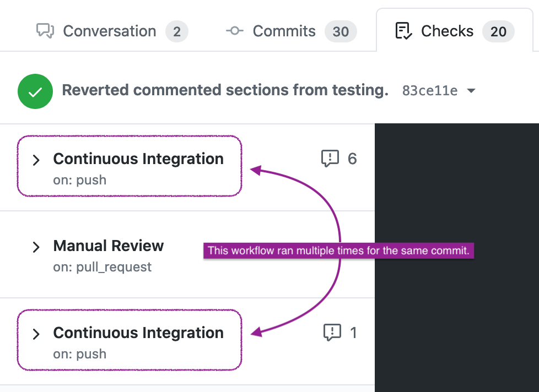Viewport: 539px width, 392px height.
Task: Switch to the Conversation tab
Action: coord(110,31)
